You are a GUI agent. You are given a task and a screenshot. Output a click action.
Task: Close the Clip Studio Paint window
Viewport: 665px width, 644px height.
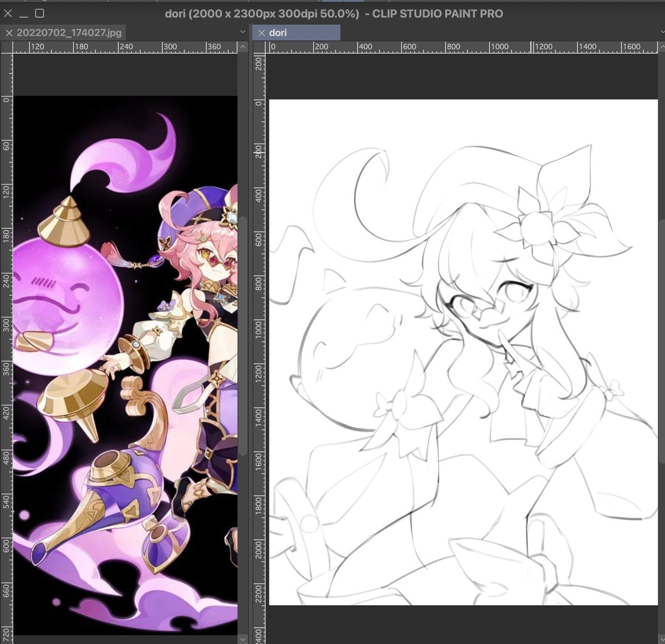click(8, 13)
